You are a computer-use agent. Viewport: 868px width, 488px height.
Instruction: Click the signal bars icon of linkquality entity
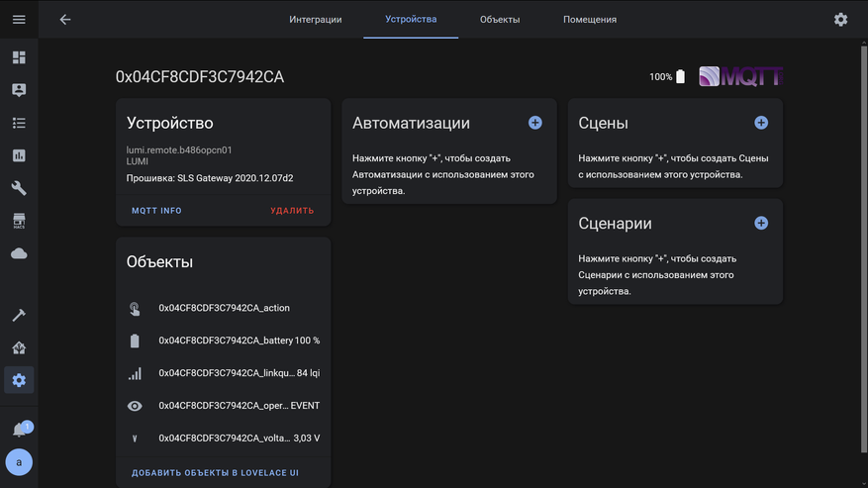click(x=135, y=373)
